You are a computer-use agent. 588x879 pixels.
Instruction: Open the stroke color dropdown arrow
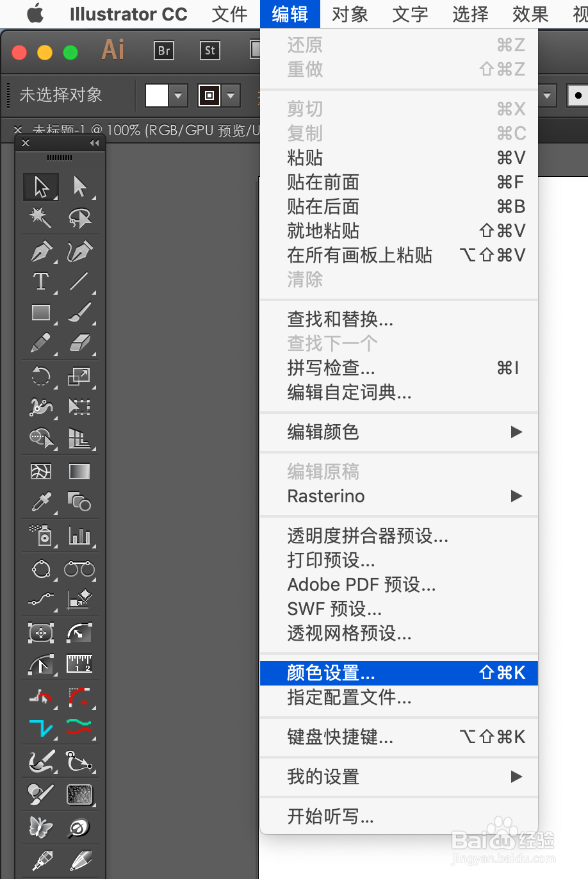[x=231, y=95]
